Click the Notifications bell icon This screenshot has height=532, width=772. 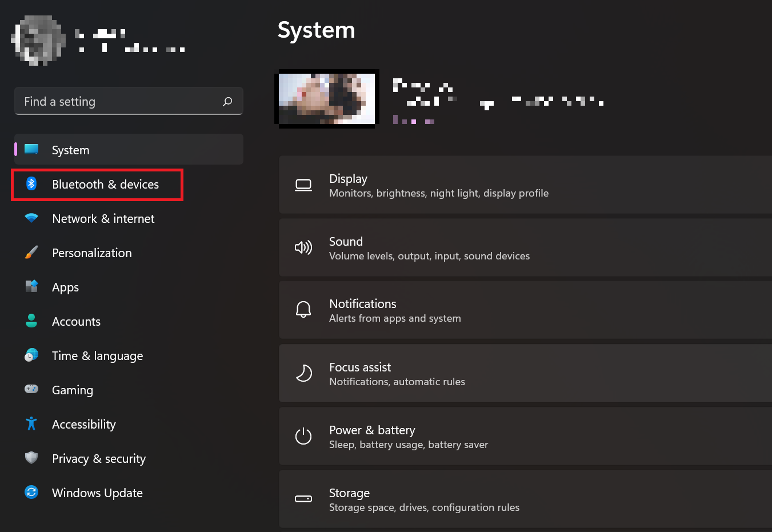coord(303,310)
